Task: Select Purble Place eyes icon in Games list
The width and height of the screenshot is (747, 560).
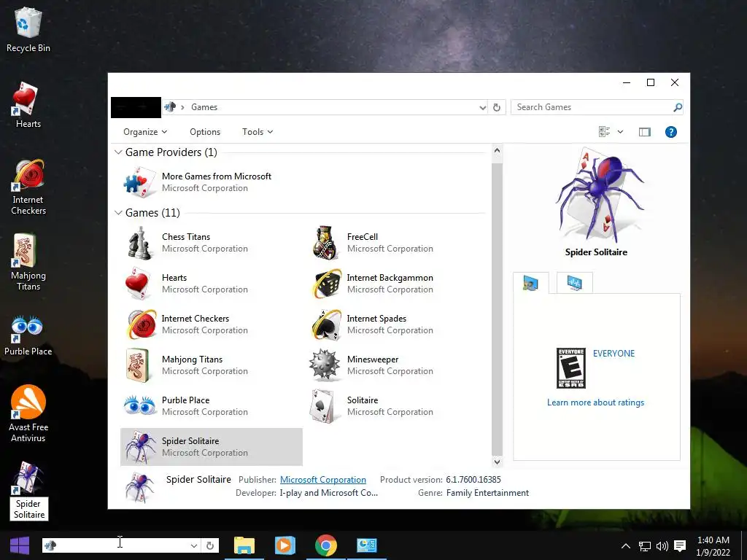Action: [139, 405]
